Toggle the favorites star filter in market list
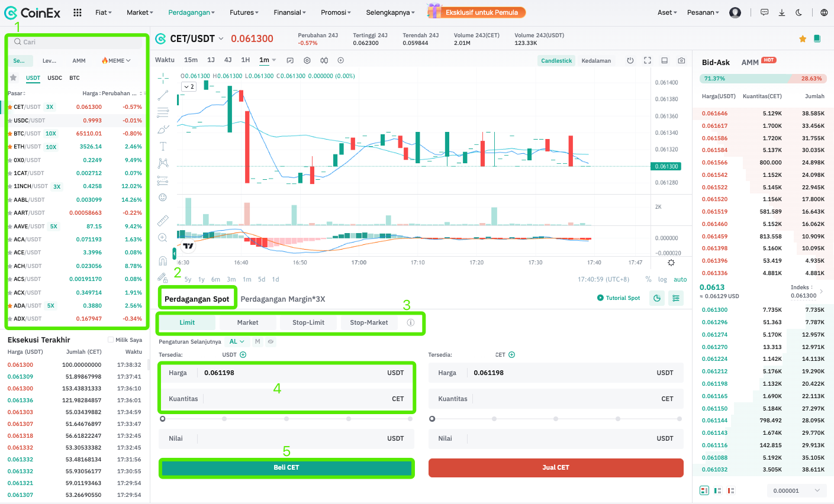This screenshot has height=504, width=834. click(13, 77)
